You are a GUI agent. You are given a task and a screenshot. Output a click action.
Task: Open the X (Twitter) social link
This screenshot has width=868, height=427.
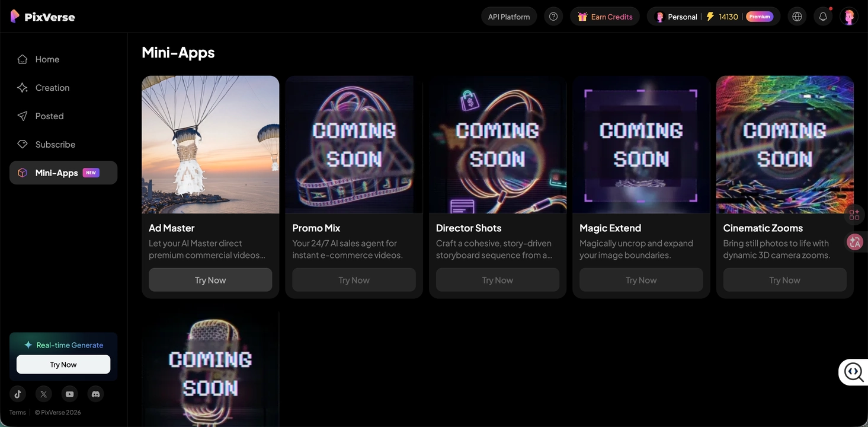point(43,394)
